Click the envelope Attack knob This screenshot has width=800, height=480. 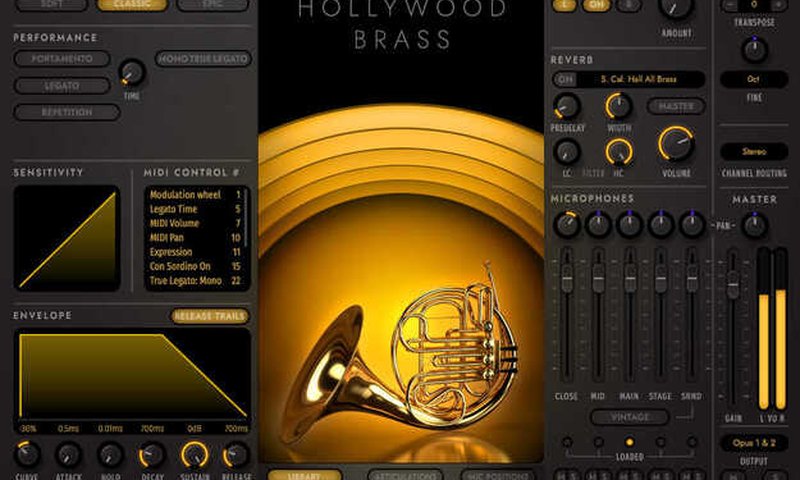(68, 455)
